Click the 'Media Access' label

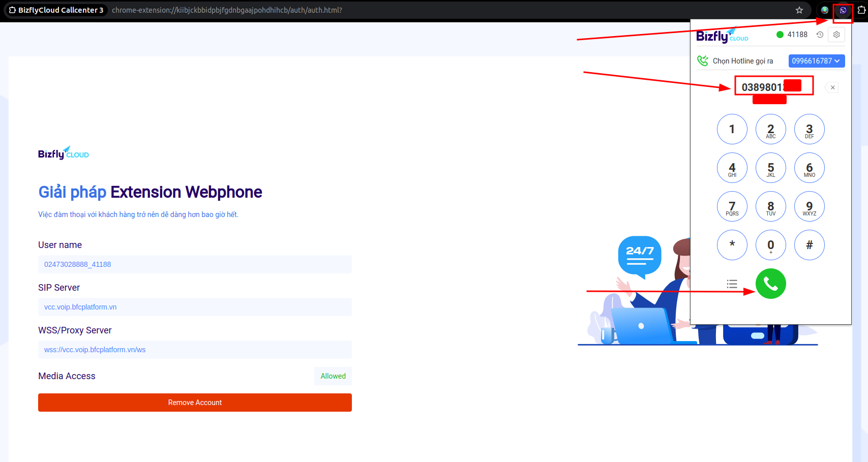point(67,376)
